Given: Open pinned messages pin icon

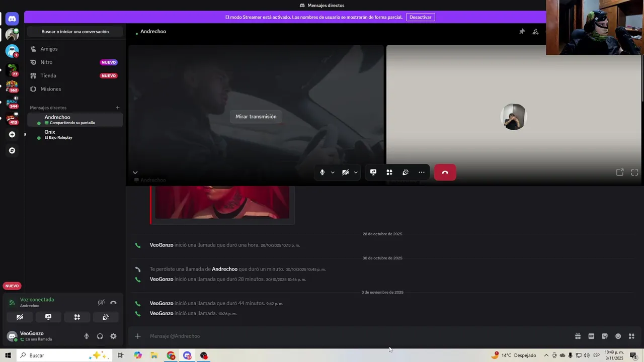Looking at the screenshot, I should [522, 31].
